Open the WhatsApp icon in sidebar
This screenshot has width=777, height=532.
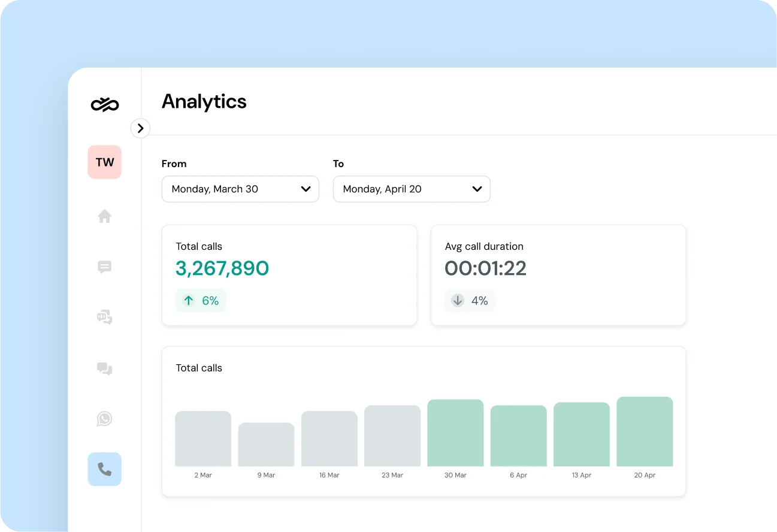point(105,419)
